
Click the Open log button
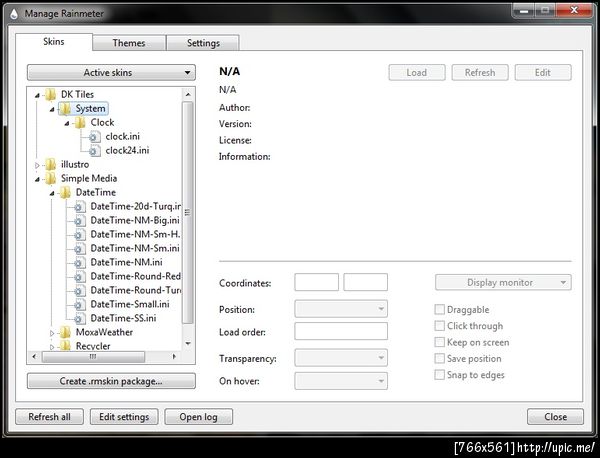[x=199, y=417]
